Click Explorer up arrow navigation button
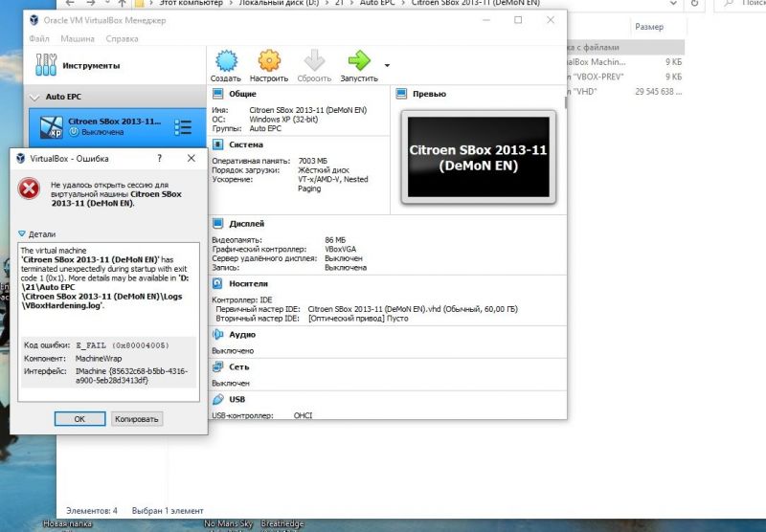Screen dimensions: 766x532 coord(123,3)
